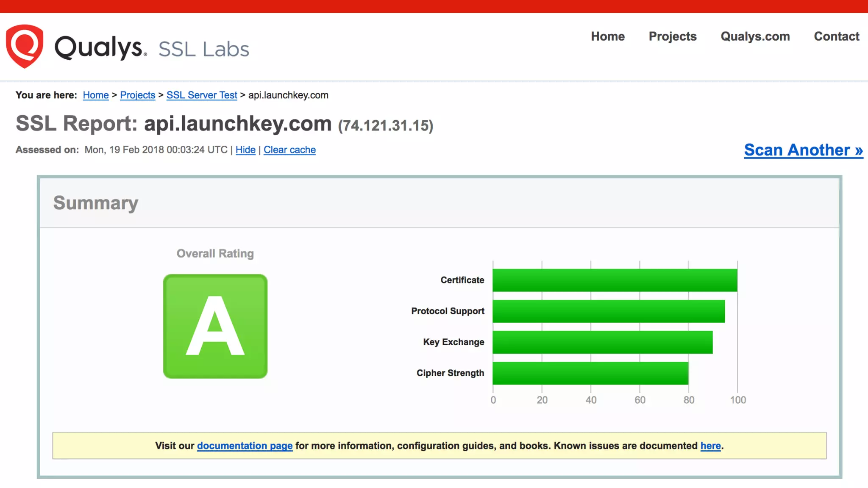868x488 pixels.
Task: Open the Projects navigation menu item
Action: (x=673, y=36)
